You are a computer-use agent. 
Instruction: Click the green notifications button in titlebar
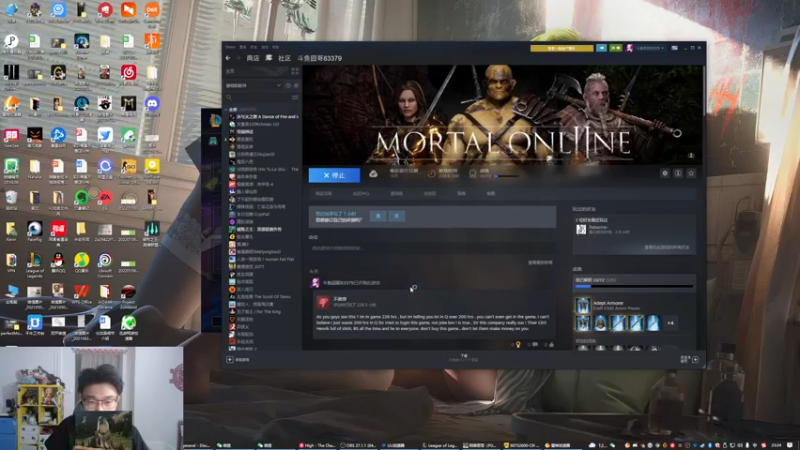click(x=616, y=48)
